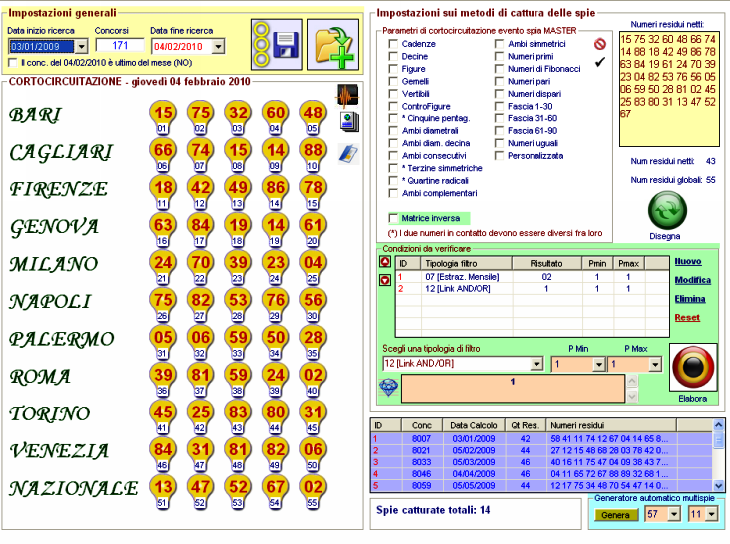
Task: Toggle Ambi simmetrici checkbox
Action: (x=500, y=44)
